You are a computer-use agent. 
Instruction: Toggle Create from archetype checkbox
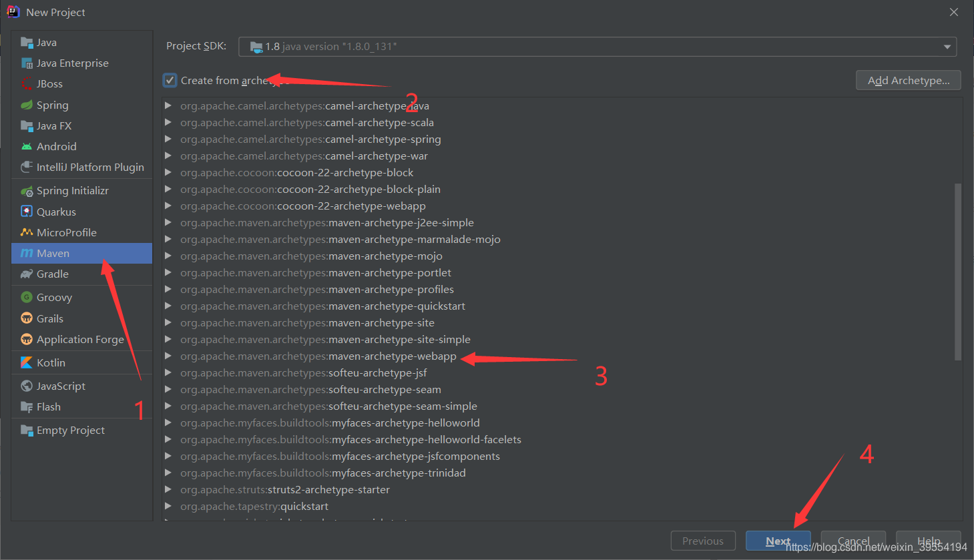[x=170, y=81]
